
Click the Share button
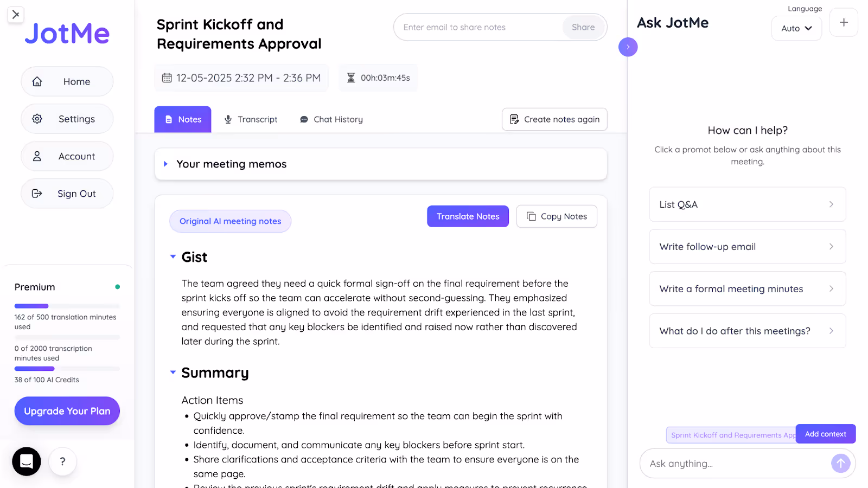583,27
